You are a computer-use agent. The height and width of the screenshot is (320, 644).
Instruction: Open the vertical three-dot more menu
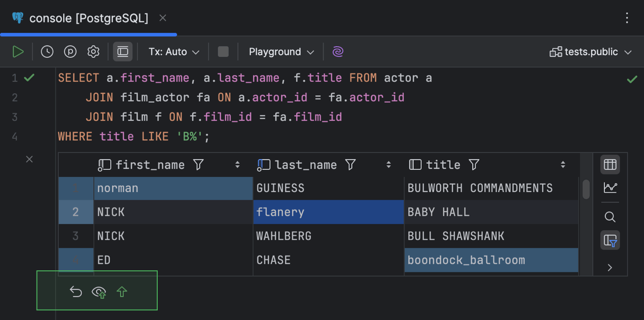pos(627,18)
